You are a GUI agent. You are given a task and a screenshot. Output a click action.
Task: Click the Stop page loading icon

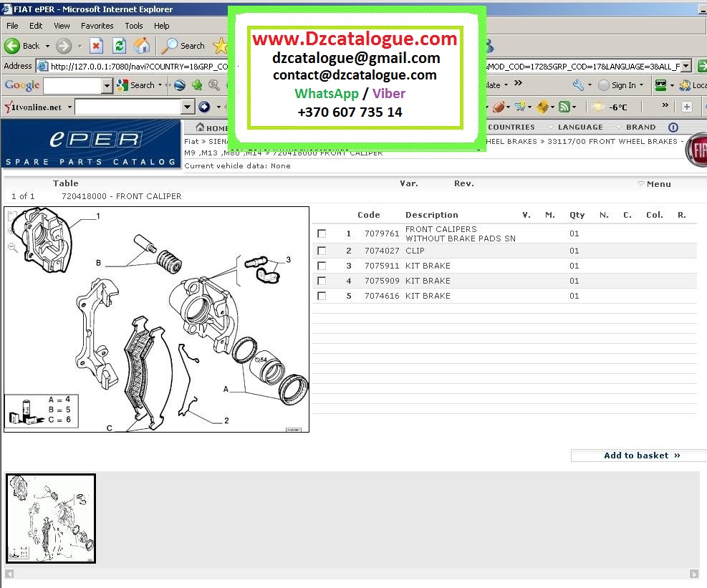96,46
